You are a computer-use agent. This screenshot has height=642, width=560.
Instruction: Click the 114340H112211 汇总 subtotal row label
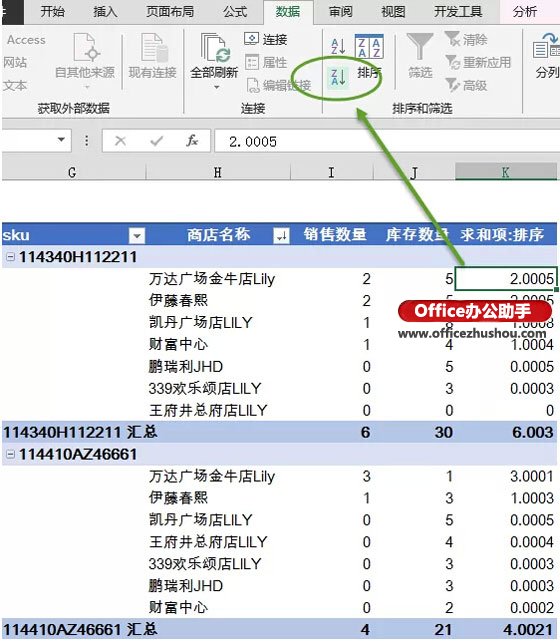[x=80, y=432]
